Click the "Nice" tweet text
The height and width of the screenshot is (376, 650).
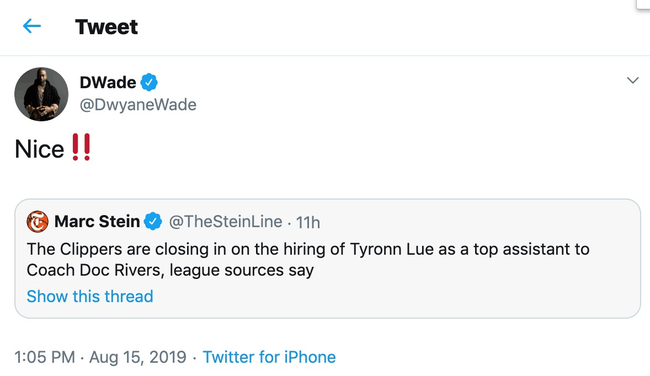[x=39, y=149]
